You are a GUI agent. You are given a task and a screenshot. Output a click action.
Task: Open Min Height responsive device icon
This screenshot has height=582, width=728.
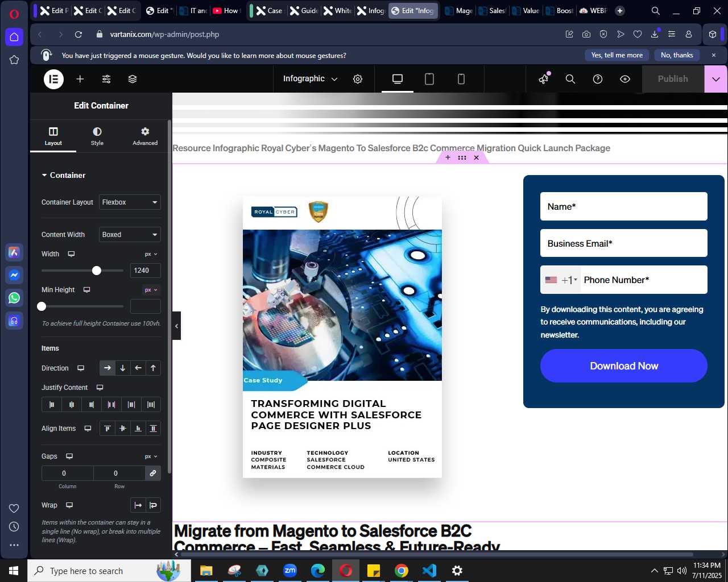pyautogui.click(x=87, y=290)
